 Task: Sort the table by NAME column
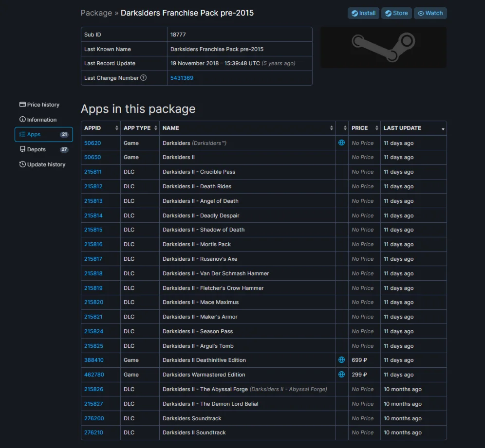pos(247,128)
